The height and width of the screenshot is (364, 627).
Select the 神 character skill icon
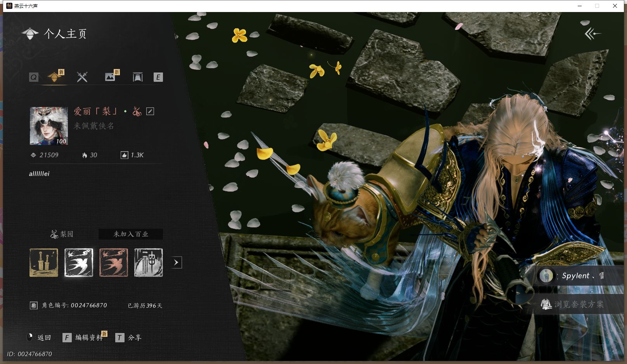pyautogui.click(x=149, y=263)
